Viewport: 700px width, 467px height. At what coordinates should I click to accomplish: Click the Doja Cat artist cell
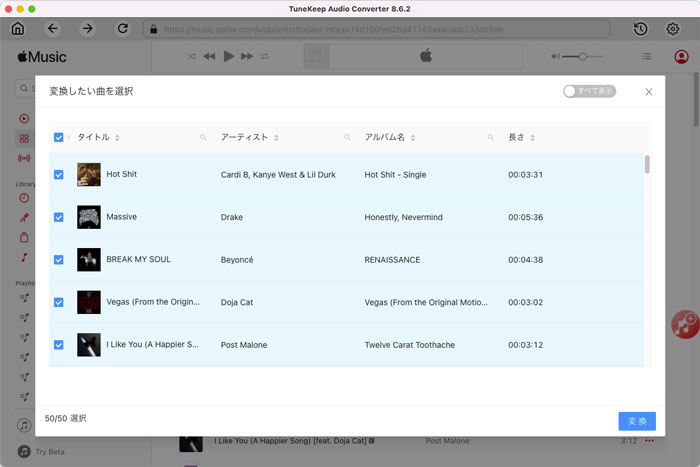click(x=237, y=302)
